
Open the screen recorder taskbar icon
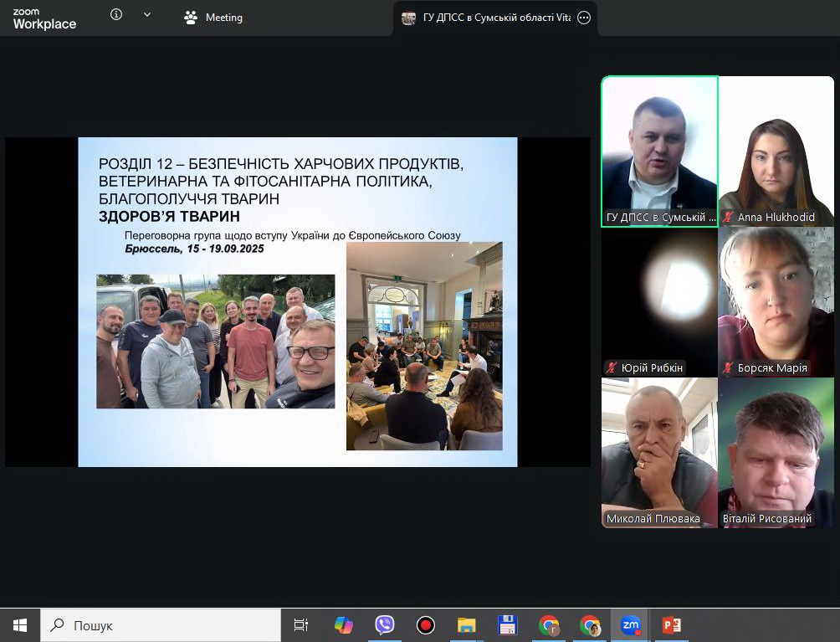[426, 625]
